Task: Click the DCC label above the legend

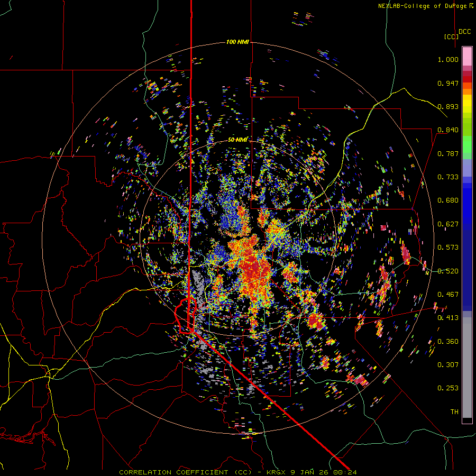Action: click(x=465, y=32)
